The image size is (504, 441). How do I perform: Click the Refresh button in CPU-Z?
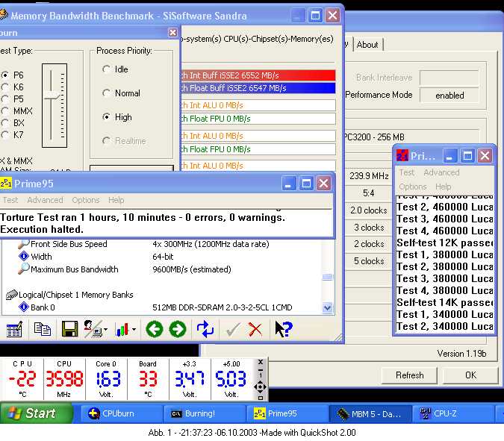point(409,375)
